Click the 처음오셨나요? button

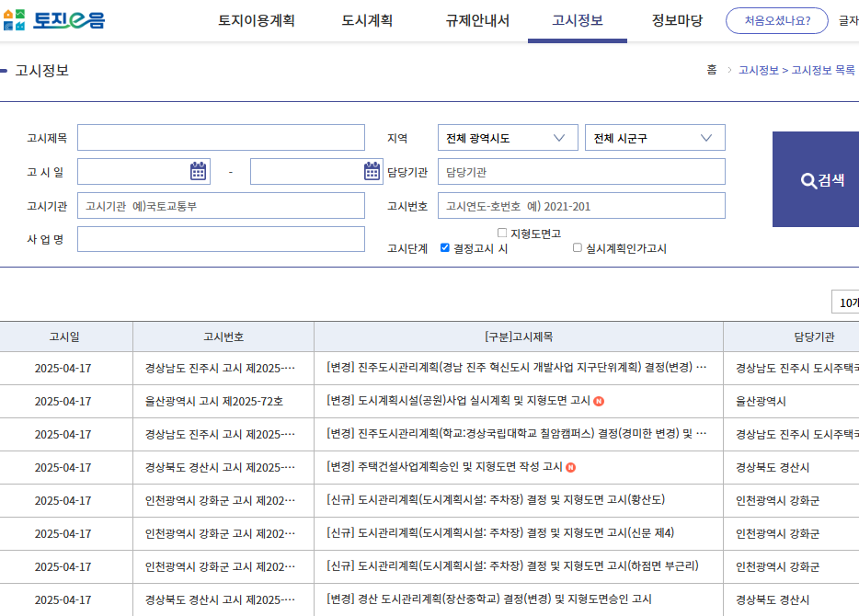click(777, 20)
